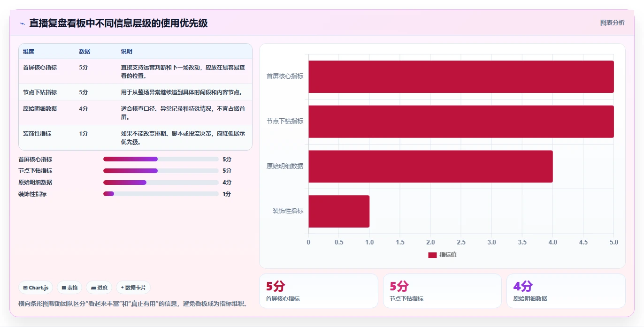Click the footer note starting 横向条形图帮助团队
This screenshot has width=644, height=327.
[x=133, y=304]
